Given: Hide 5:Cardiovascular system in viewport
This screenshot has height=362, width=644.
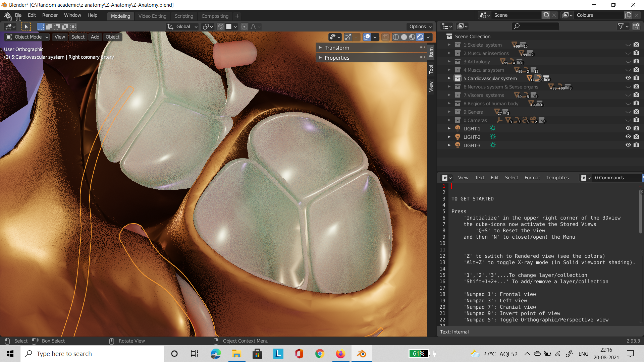Looking at the screenshot, I should point(628,78).
